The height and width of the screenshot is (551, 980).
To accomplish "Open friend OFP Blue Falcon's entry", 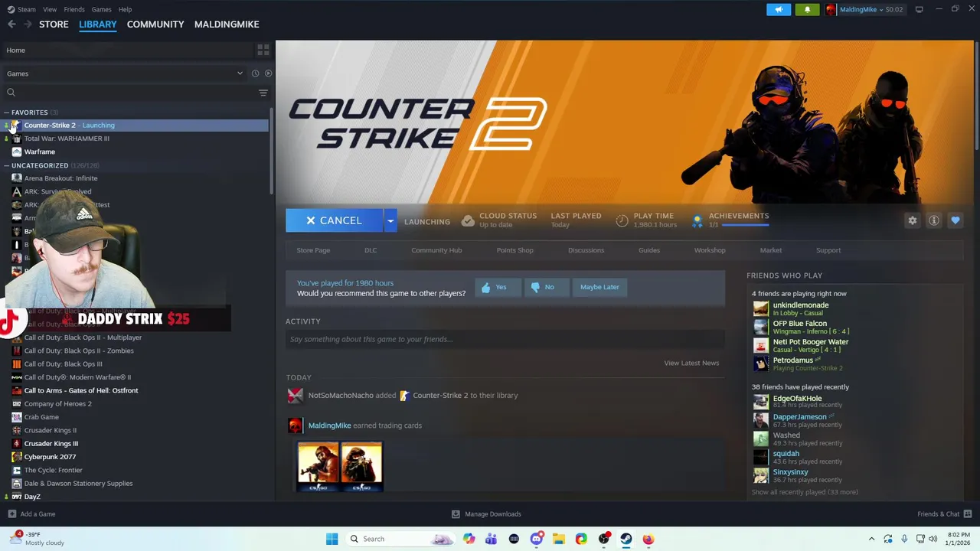I will 800,327.
